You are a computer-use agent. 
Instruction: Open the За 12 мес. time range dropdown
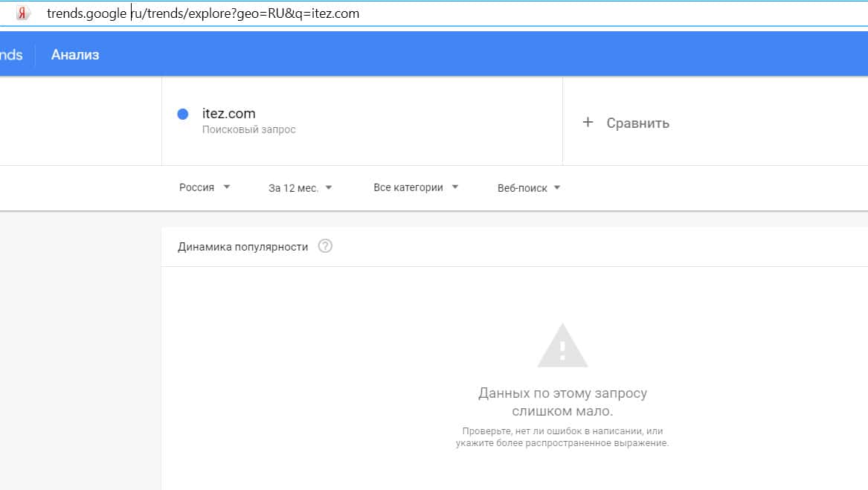(x=300, y=188)
